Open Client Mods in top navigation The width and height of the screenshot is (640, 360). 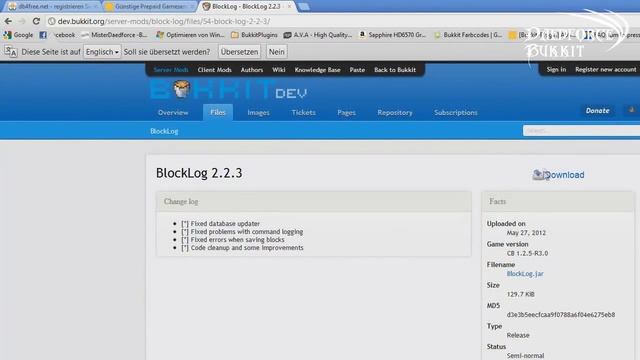215,70
